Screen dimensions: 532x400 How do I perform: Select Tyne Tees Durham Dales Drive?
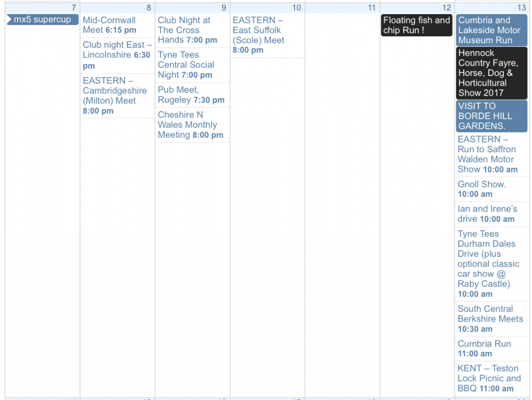click(x=487, y=263)
